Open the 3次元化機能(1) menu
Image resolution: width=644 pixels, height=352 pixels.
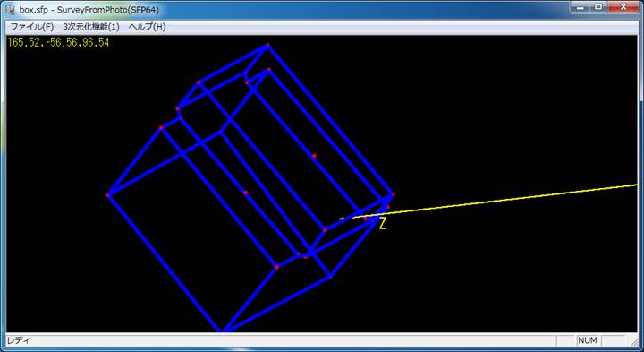91,27
